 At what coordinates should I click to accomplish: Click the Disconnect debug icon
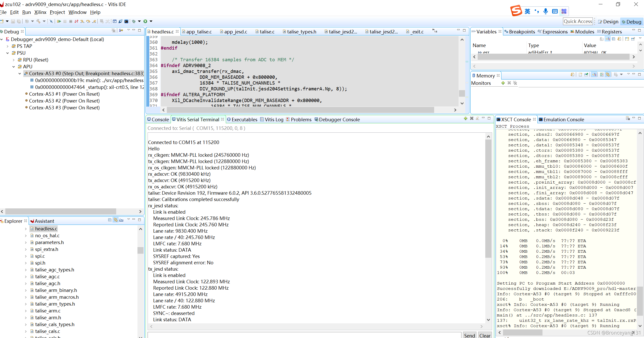pos(76,21)
